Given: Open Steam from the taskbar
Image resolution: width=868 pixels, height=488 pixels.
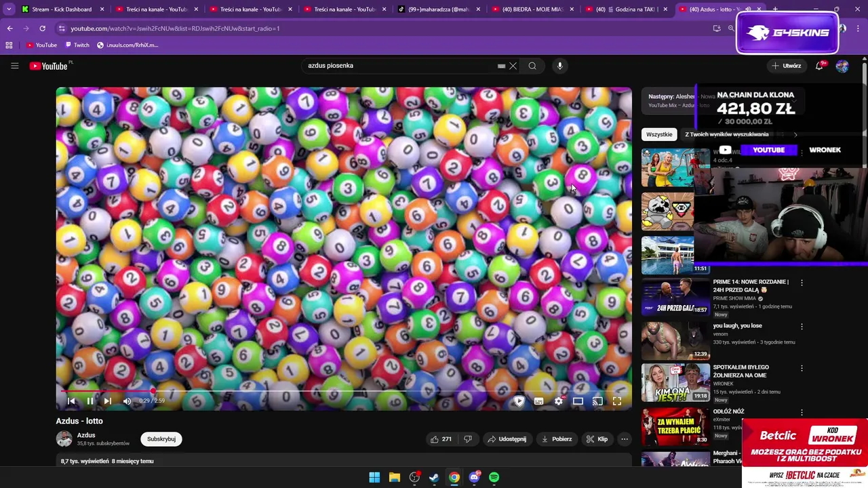Looking at the screenshot, I should 434,477.
